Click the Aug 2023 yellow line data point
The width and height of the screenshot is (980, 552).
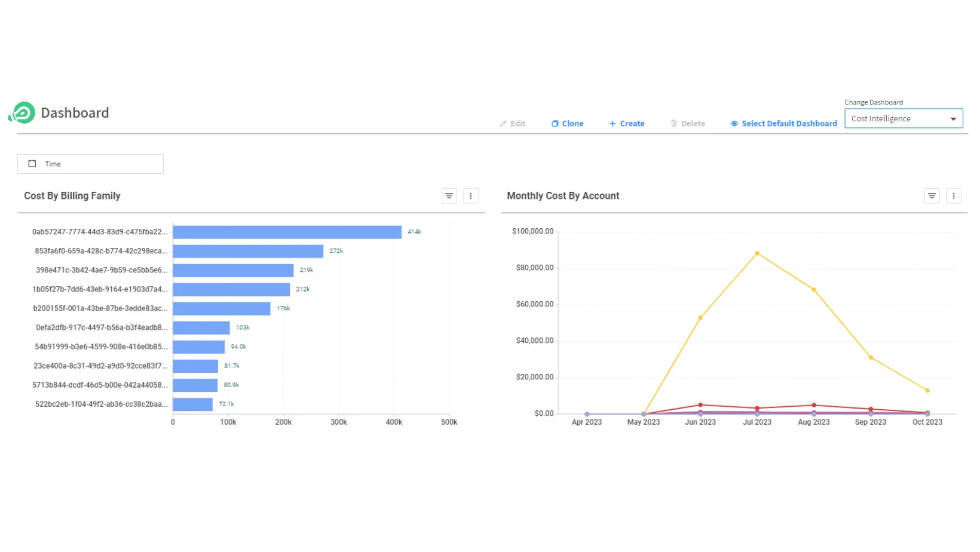point(814,290)
